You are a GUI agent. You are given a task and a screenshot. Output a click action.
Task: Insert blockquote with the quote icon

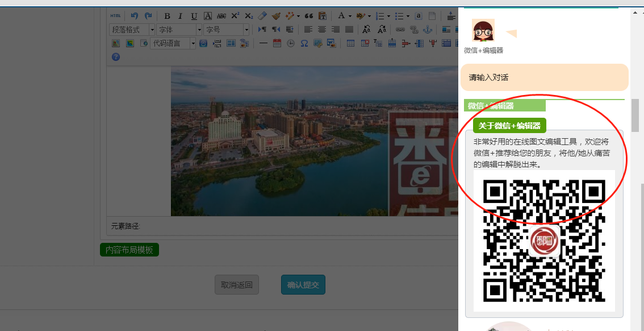tap(309, 16)
